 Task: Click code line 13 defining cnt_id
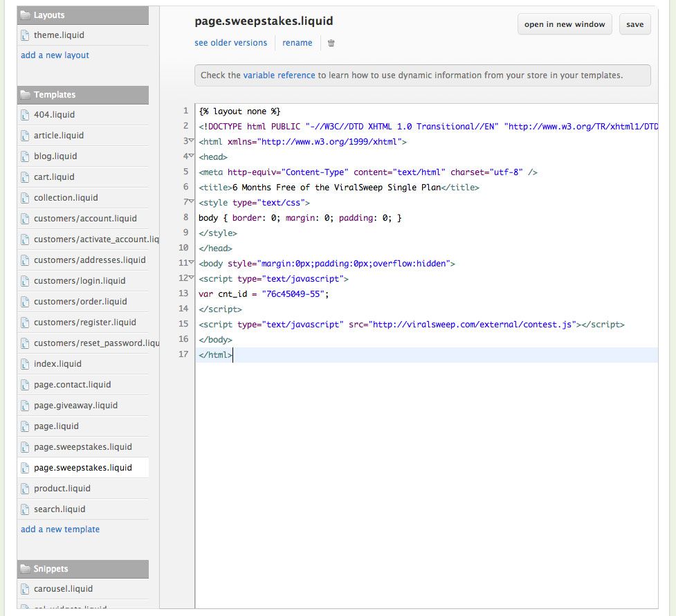coord(264,293)
